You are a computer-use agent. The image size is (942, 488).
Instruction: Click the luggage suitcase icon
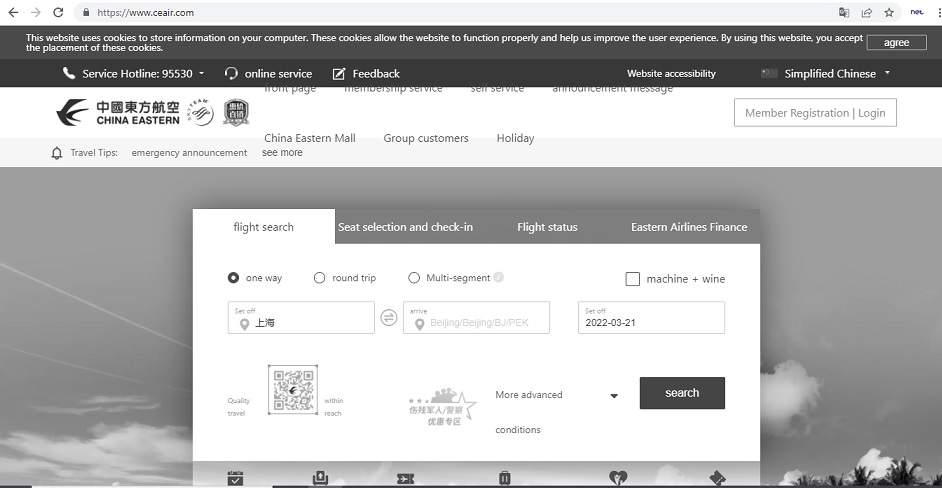point(505,478)
